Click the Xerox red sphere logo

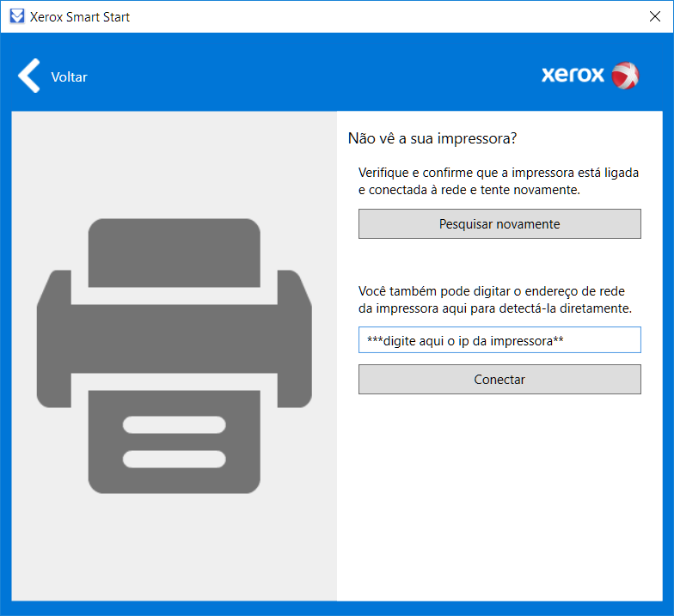(x=625, y=76)
